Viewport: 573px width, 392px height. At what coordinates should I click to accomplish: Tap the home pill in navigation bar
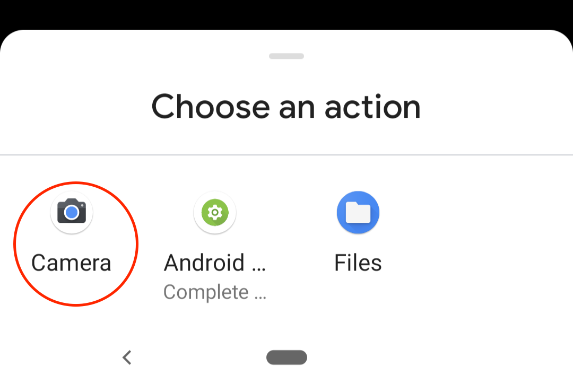click(286, 358)
